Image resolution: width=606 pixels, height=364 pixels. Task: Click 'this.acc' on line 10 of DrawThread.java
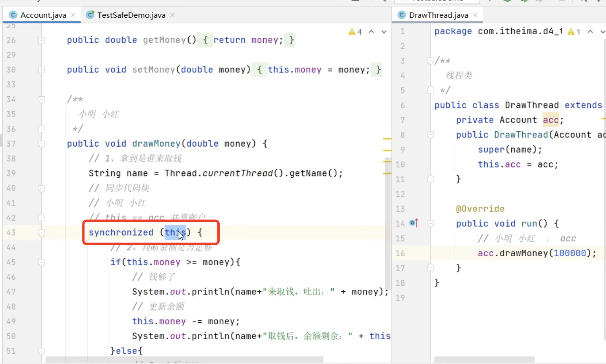coord(499,164)
